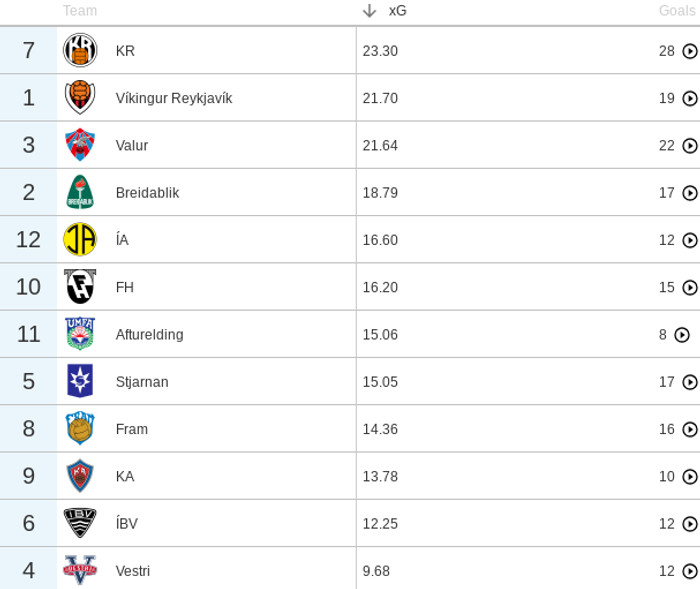Image resolution: width=700 pixels, height=589 pixels.
Task: Click the Stjarnan blue star crest
Action: (80, 382)
